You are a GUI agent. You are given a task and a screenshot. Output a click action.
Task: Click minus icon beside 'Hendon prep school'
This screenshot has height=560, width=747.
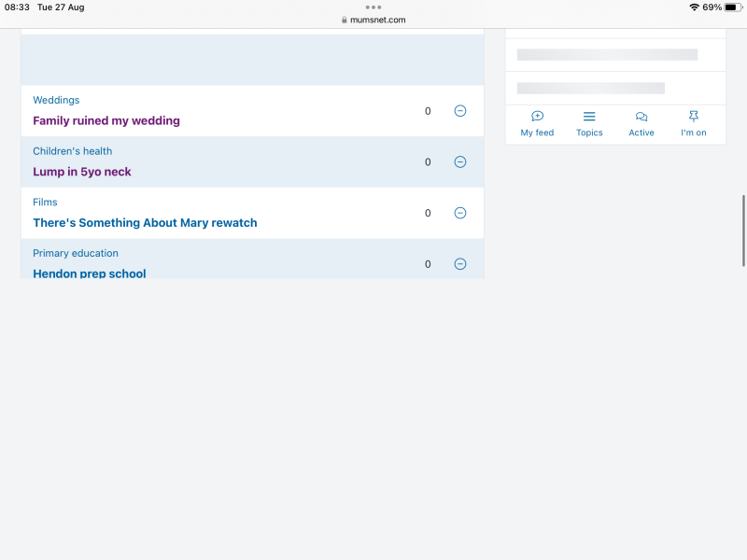coord(459,264)
